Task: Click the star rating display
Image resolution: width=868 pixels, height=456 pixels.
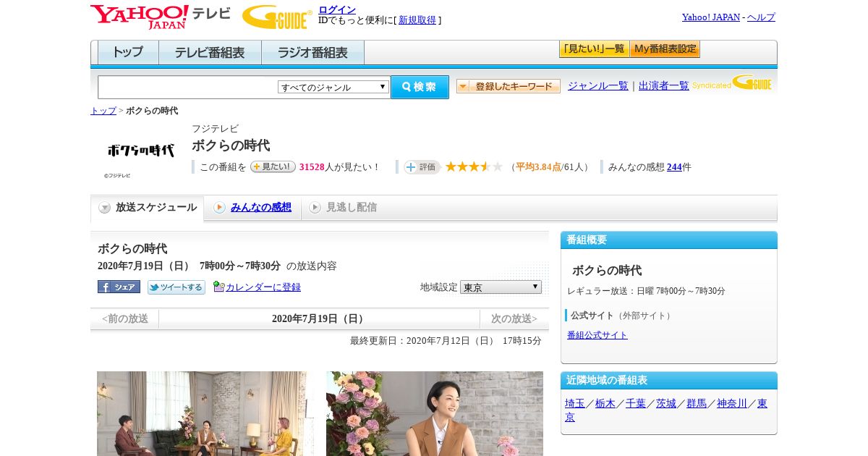Action: (474, 166)
